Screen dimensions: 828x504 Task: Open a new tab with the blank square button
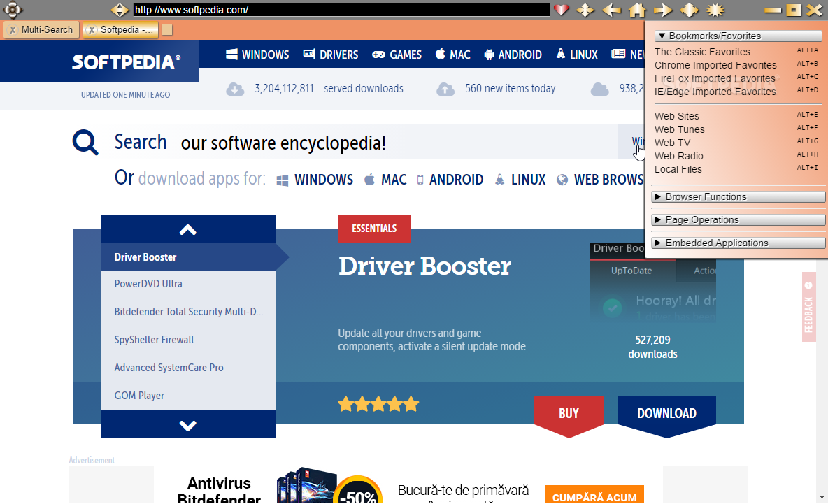167,30
